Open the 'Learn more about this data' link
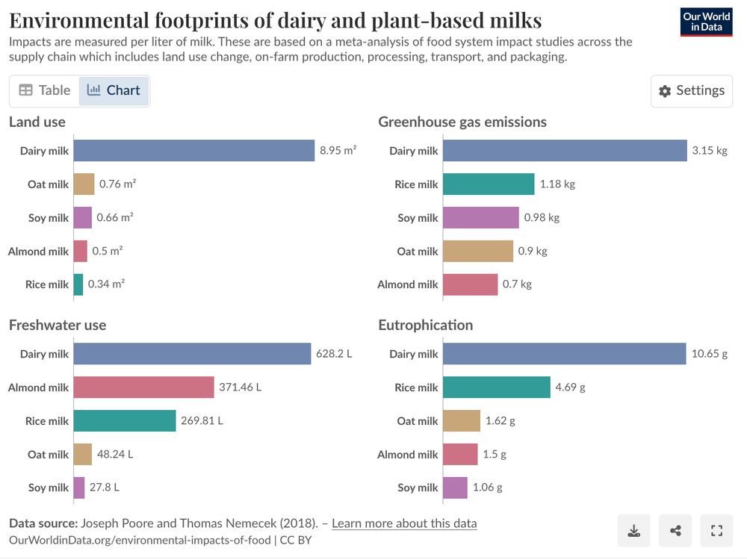Screen dimensions: 747x560 (405, 523)
